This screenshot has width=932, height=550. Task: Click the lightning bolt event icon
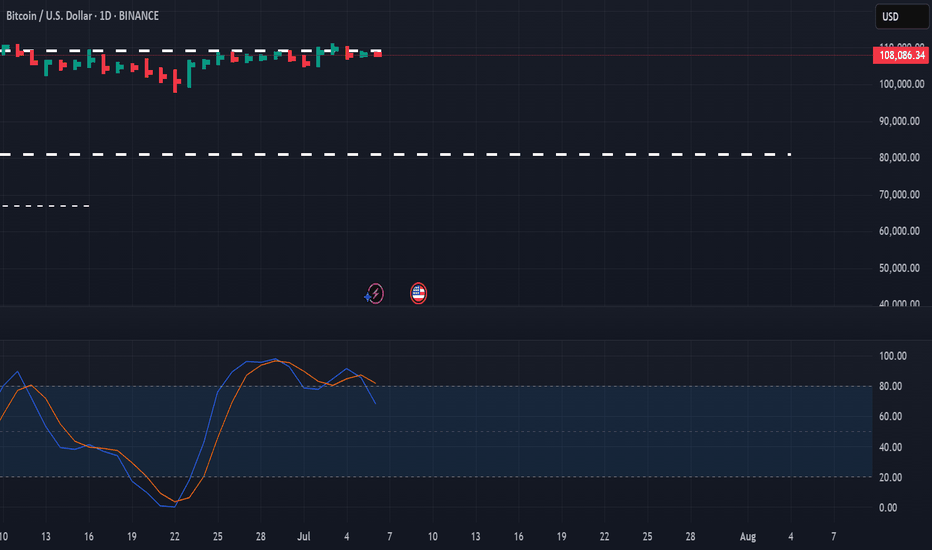(x=375, y=294)
